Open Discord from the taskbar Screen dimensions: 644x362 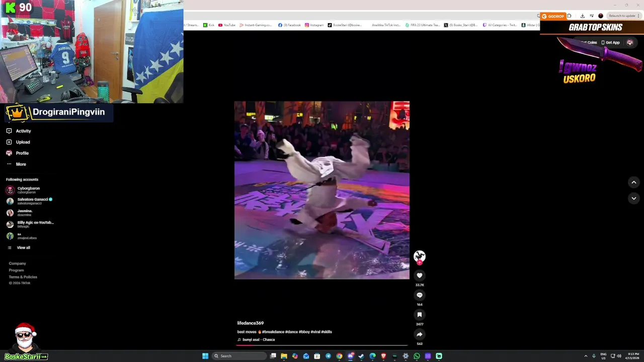pyautogui.click(x=351, y=356)
